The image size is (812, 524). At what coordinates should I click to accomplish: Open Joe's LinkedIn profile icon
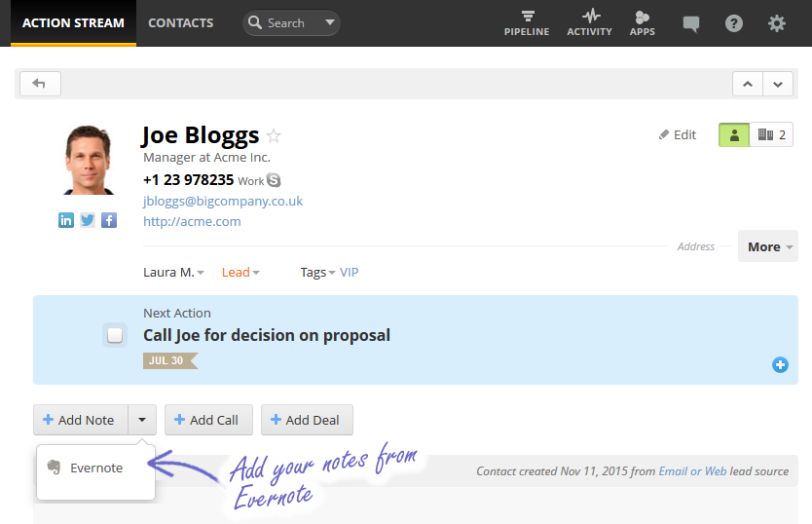click(66, 220)
